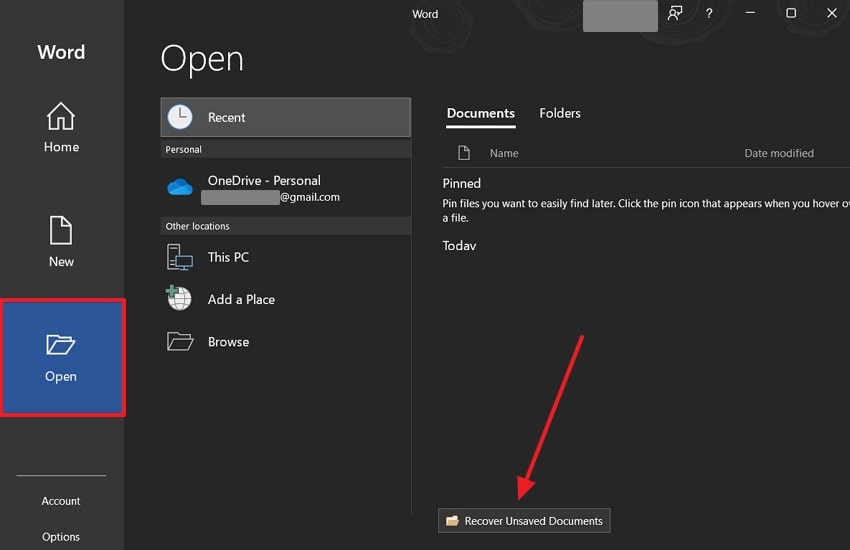The height and width of the screenshot is (550, 850).
Task: Click the New blank page icon
Action: 61,230
